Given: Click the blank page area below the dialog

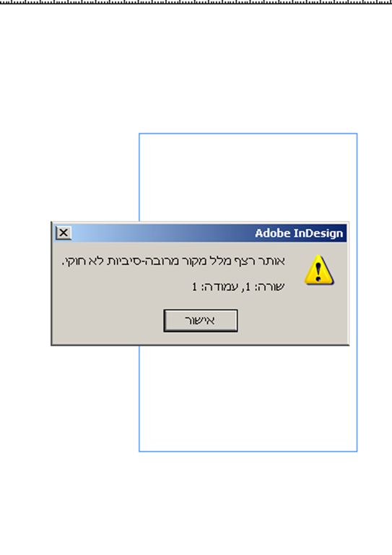Looking at the screenshot, I should click(x=248, y=398).
